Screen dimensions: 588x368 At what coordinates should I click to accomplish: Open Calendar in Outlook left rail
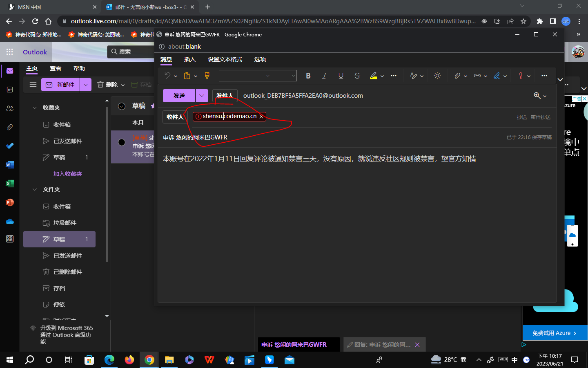pos(10,90)
